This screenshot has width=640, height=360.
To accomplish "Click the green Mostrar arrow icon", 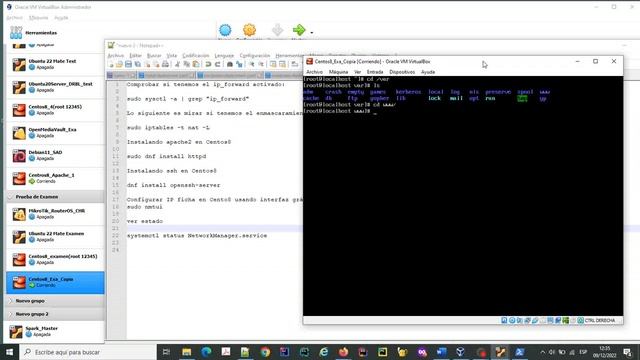I will pyautogui.click(x=299, y=30).
